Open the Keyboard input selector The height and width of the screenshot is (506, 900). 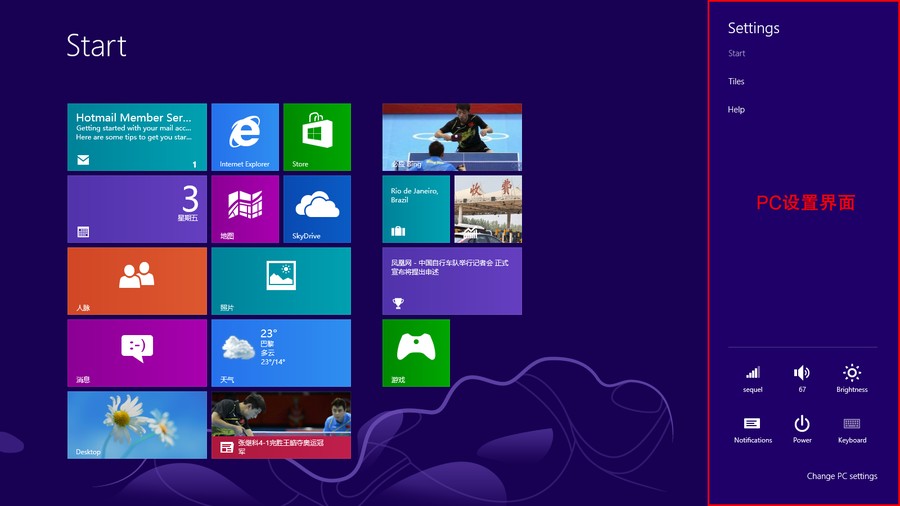click(x=852, y=428)
